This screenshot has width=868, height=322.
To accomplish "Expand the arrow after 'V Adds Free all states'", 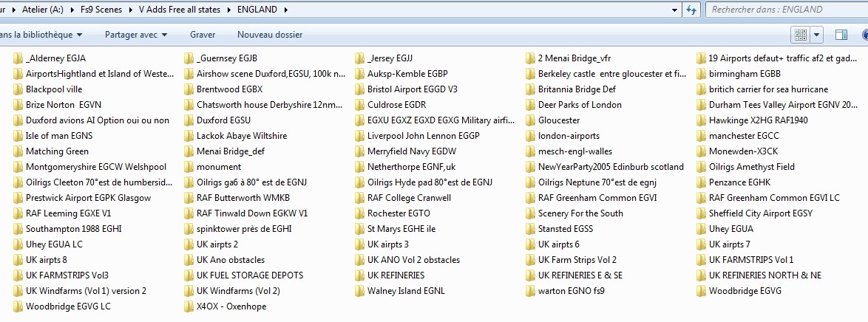I will coord(228,10).
